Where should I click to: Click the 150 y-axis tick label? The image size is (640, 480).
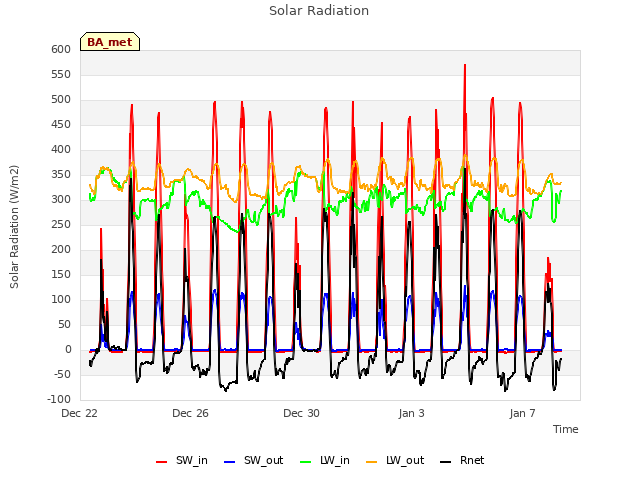[x=61, y=275]
